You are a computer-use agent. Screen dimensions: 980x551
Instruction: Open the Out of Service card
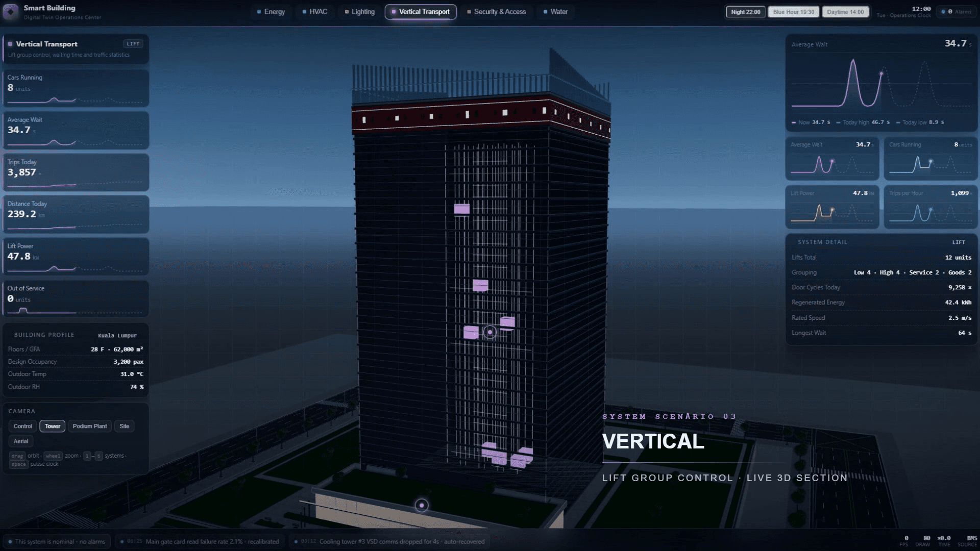click(76, 299)
